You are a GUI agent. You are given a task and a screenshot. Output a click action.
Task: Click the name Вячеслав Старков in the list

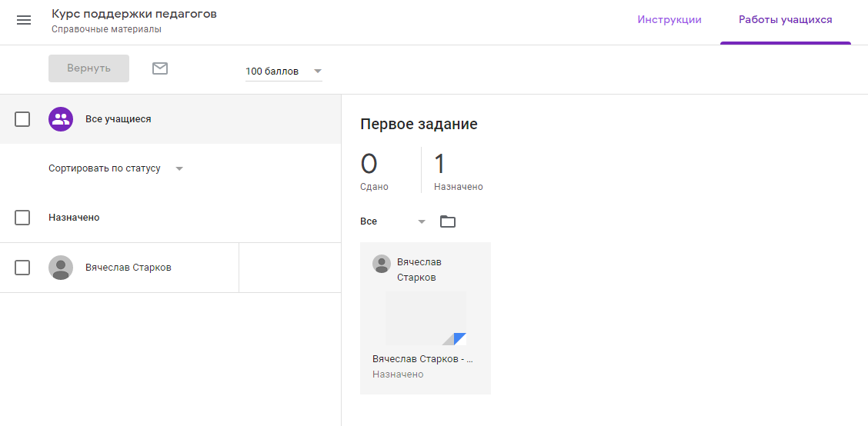(x=129, y=268)
